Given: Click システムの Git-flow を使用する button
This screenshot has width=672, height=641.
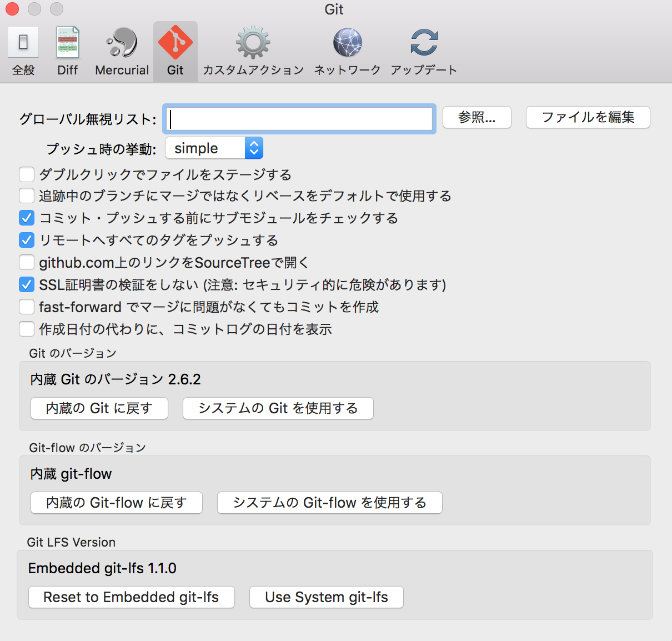Looking at the screenshot, I should [x=330, y=503].
